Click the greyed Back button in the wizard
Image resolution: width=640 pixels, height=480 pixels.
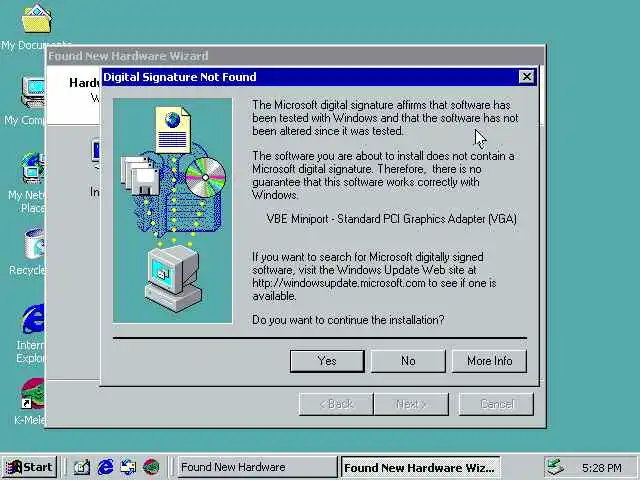point(336,404)
